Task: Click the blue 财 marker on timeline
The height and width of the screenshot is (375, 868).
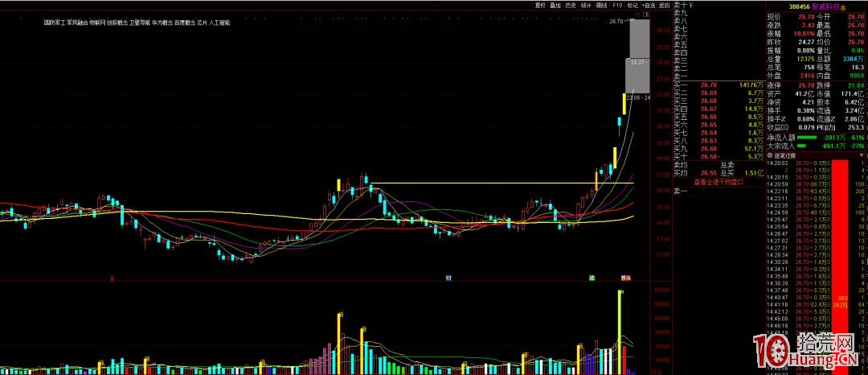Action: (448, 278)
